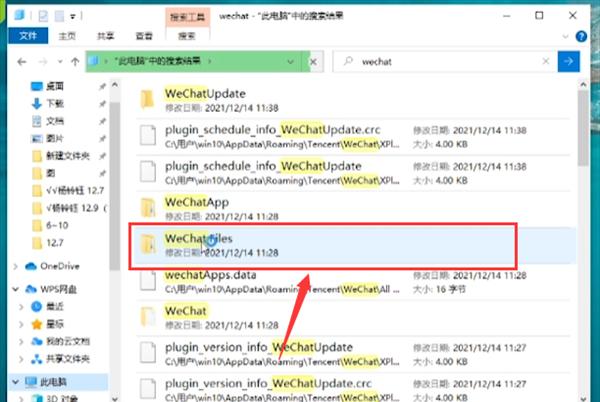Click the 图片 pictures icon in sidebar
This screenshot has height=402, width=600.
(37, 138)
